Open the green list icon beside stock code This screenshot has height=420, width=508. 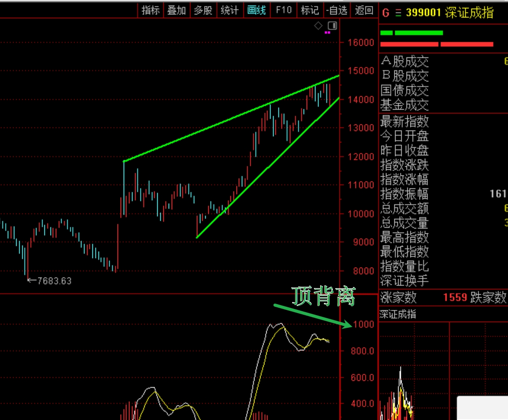[398, 13]
